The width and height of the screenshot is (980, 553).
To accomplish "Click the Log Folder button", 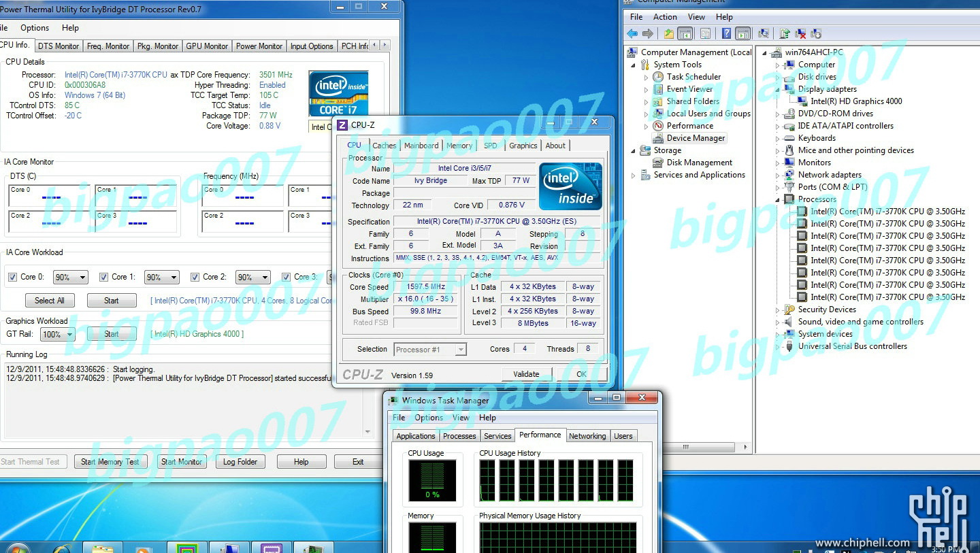I will click(x=240, y=462).
